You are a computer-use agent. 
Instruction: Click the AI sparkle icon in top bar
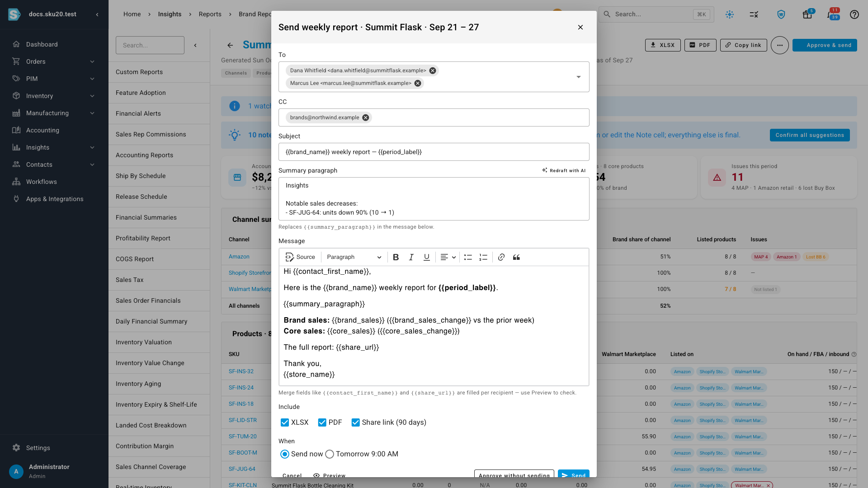pyautogui.click(x=729, y=14)
